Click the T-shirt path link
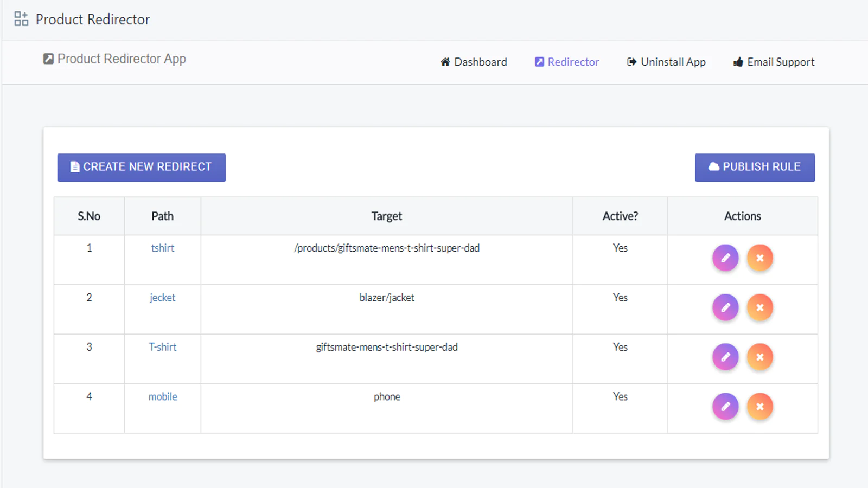 (x=163, y=347)
